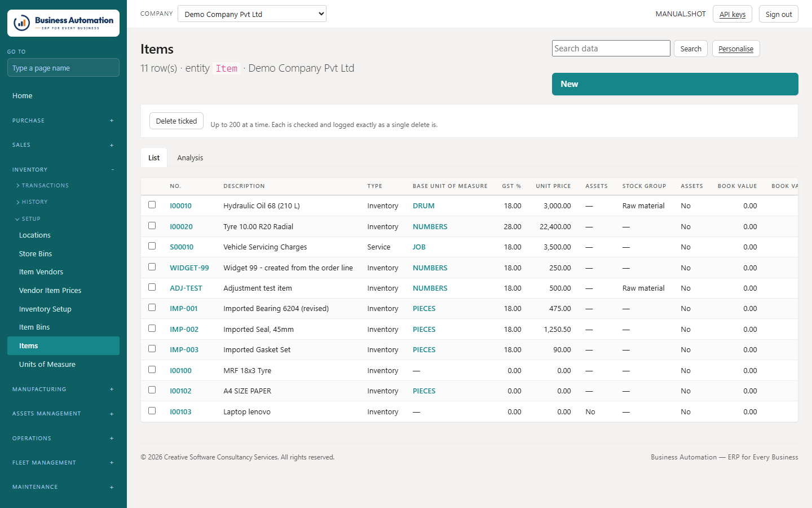Viewport: 812px width, 508px height.
Task: Expand the Fleet Management section
Action: [x=63, y=462]
